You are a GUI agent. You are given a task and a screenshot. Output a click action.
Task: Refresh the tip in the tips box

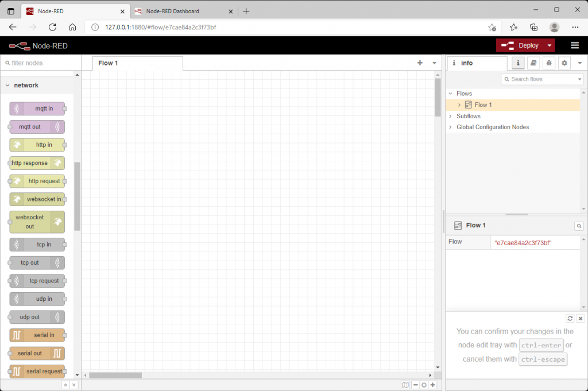(x=570, y=318)
